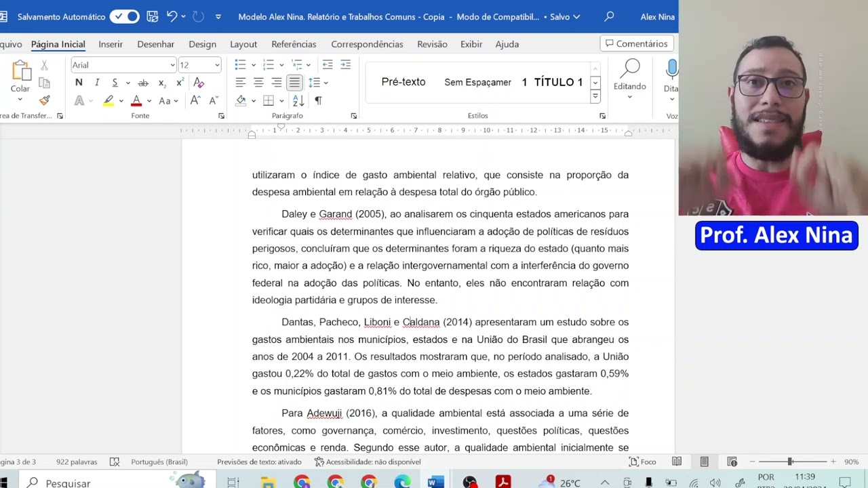Toggle subscript formatting
Image resolution: width=868 pixels, height=488 pixels.
pyautogui.click(x=161, y=83)
